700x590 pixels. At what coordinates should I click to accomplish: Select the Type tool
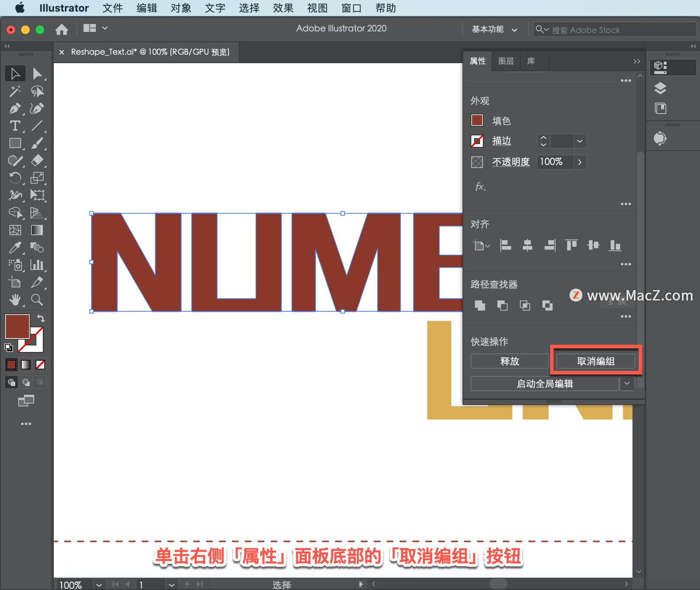[15, 126]
